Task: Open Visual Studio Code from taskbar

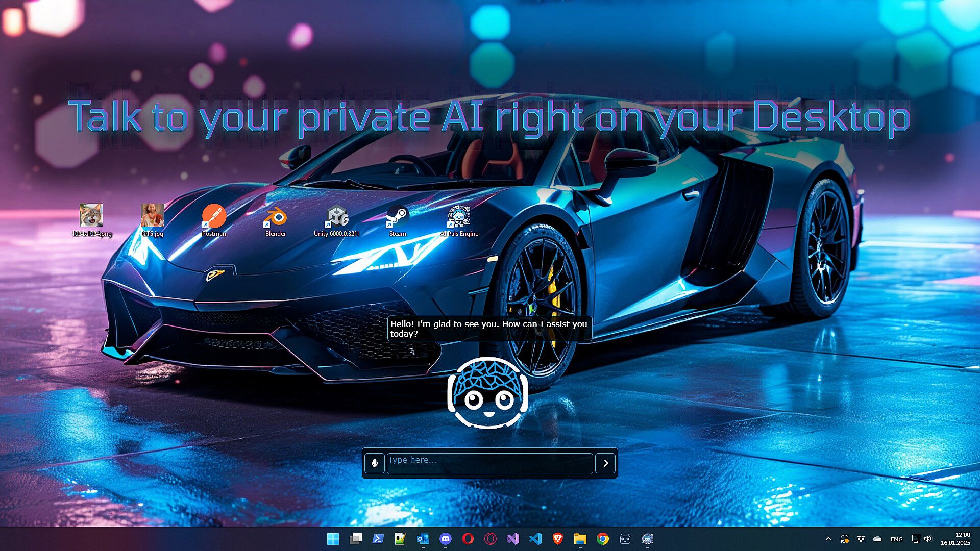Action: (535, 539)
